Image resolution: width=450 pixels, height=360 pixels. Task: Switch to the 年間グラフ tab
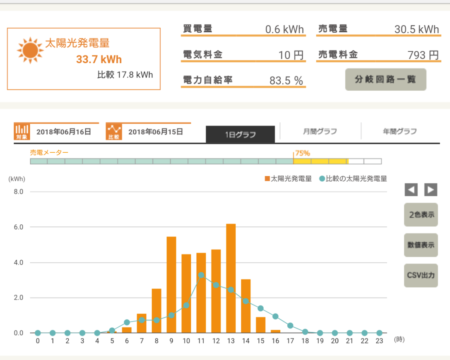[x=400, y=131]
